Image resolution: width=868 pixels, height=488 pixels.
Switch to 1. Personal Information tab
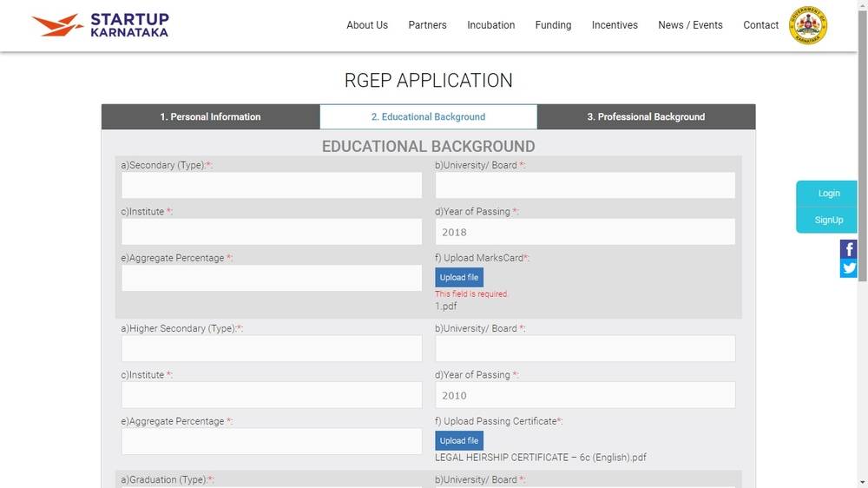[210, 117]
